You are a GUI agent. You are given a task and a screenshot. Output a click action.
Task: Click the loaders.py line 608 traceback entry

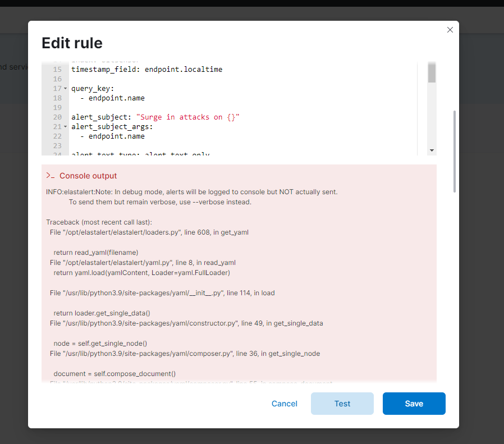[x=149, y=232]
